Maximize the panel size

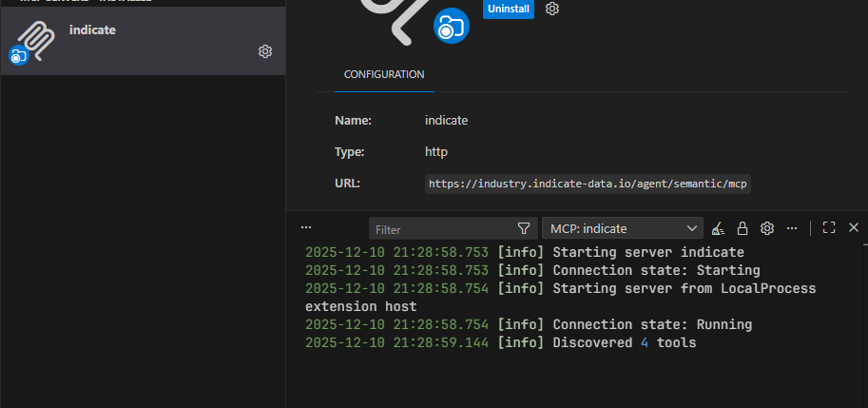pos(829,227)
